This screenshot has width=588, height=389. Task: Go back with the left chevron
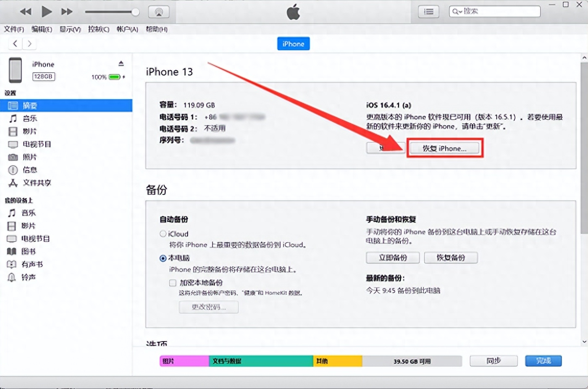(15, 43)
